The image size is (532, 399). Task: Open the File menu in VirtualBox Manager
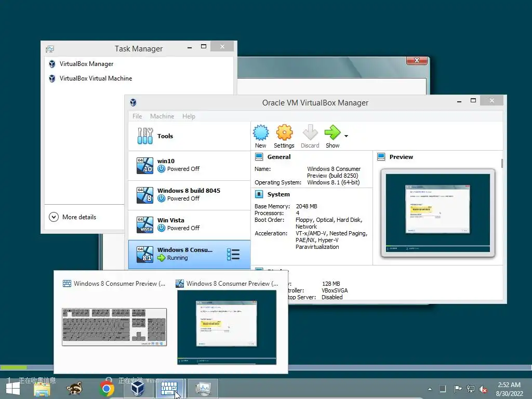pyautogui.click(x=137, y=116)
